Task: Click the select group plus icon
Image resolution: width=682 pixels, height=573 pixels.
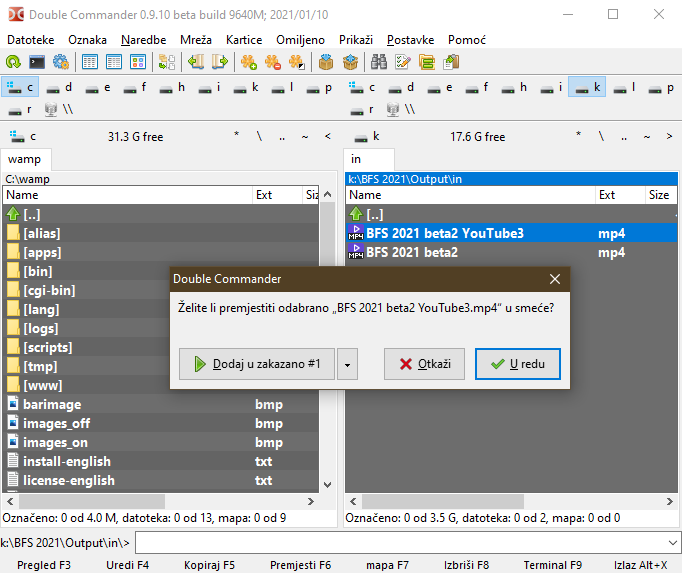Action: pyautogui.click(x=249, y=62)
